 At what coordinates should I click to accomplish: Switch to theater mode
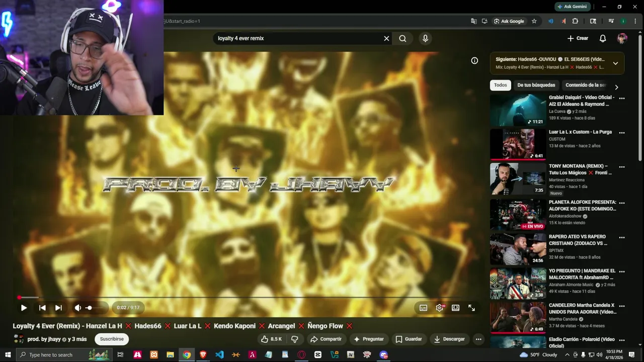(x=455, y=308)
